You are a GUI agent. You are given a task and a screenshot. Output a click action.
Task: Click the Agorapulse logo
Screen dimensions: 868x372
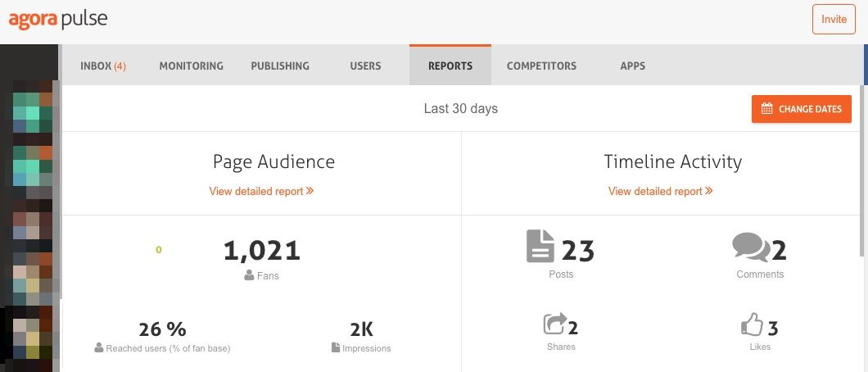58,20
